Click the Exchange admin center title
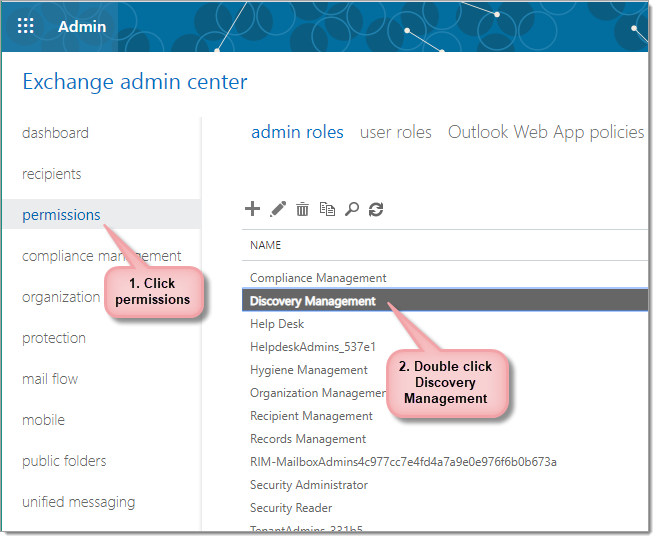This screenshot has height=540, width=657. (135, 81)
